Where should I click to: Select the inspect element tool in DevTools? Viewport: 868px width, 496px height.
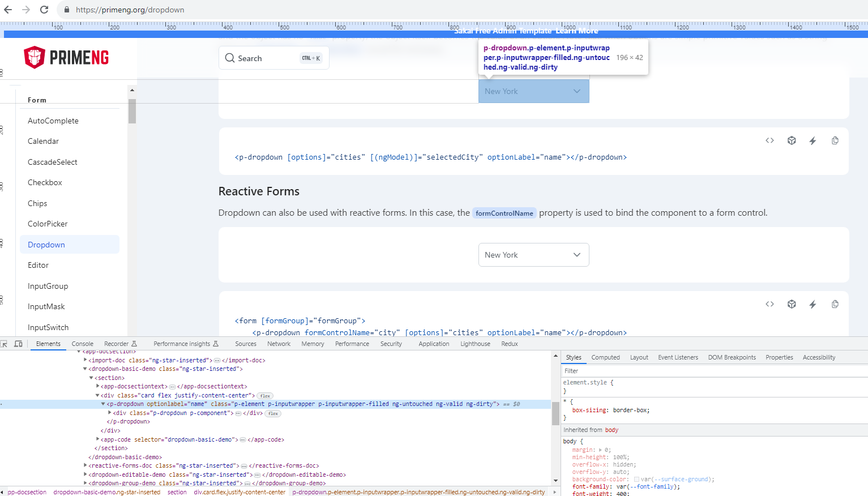[x=5, y=344]
